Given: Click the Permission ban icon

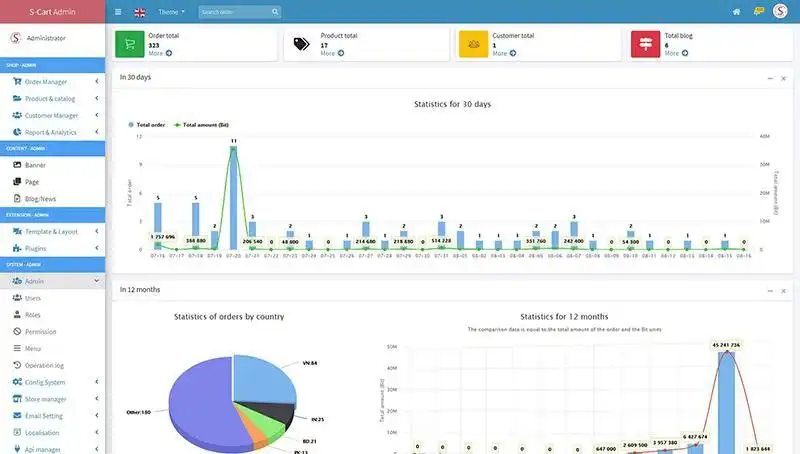Looking at the screenshot, I should (x=17, y=331).
